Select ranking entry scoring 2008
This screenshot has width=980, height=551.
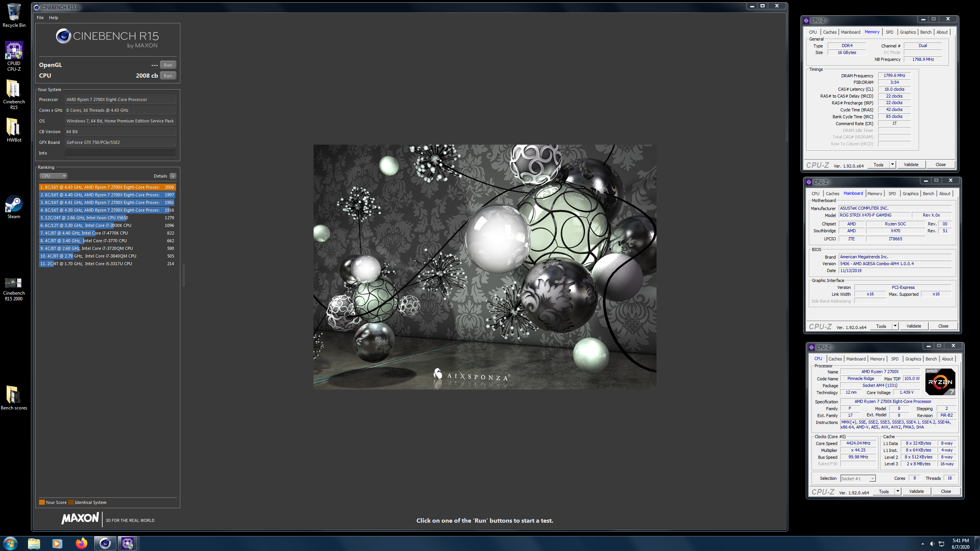107,187
